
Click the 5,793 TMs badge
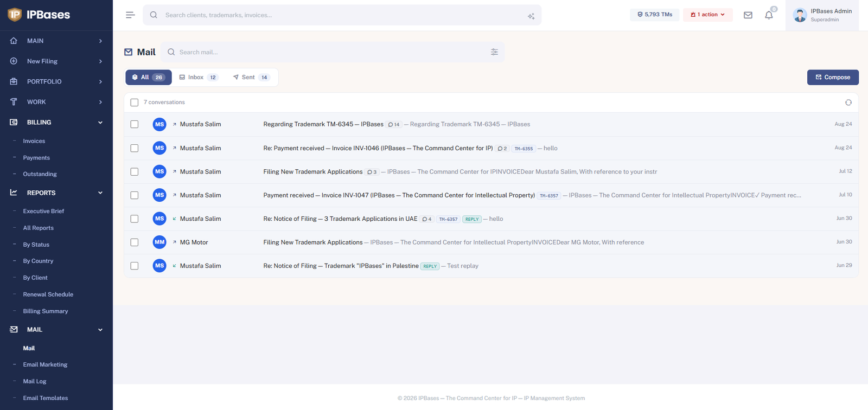click(654, 15)
